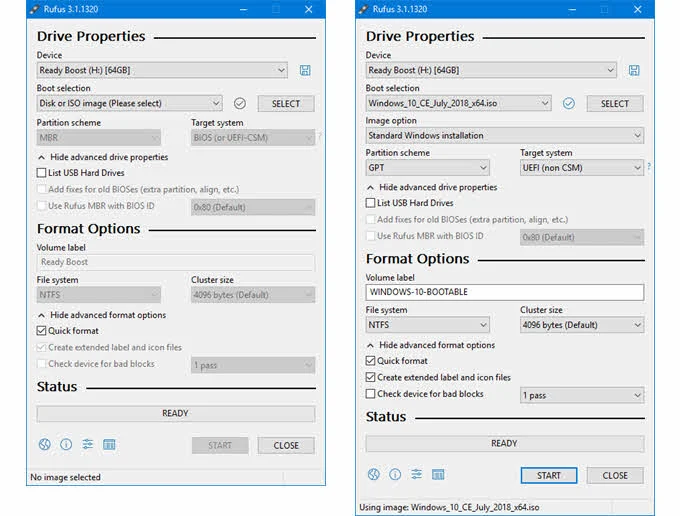Click Rufus title bar icon in right window
The width and height of the screenshot is (680, 516).
(363, 9)
